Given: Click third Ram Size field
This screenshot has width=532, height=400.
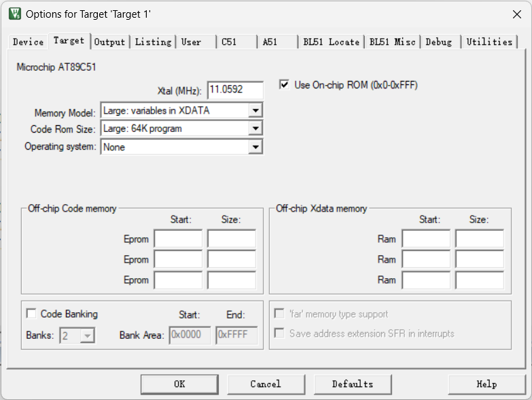Looking at the screenshot, I should tap(480, 280).
